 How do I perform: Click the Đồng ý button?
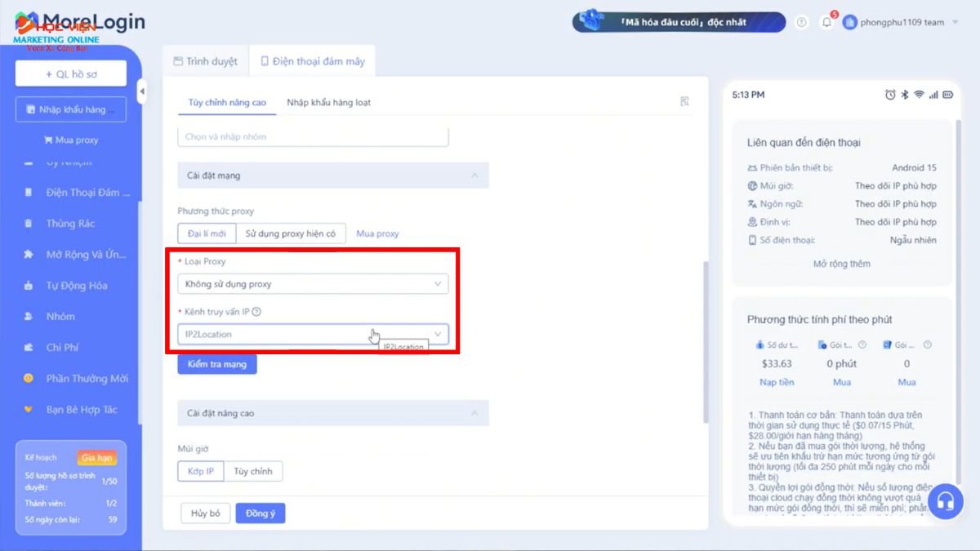point(260,513)
